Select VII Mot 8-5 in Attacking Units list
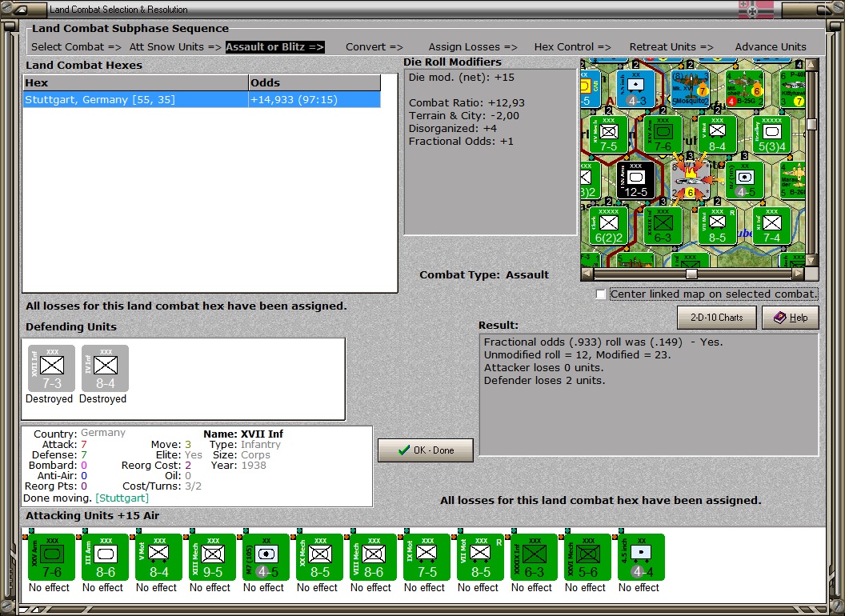 tap(481, 558)
